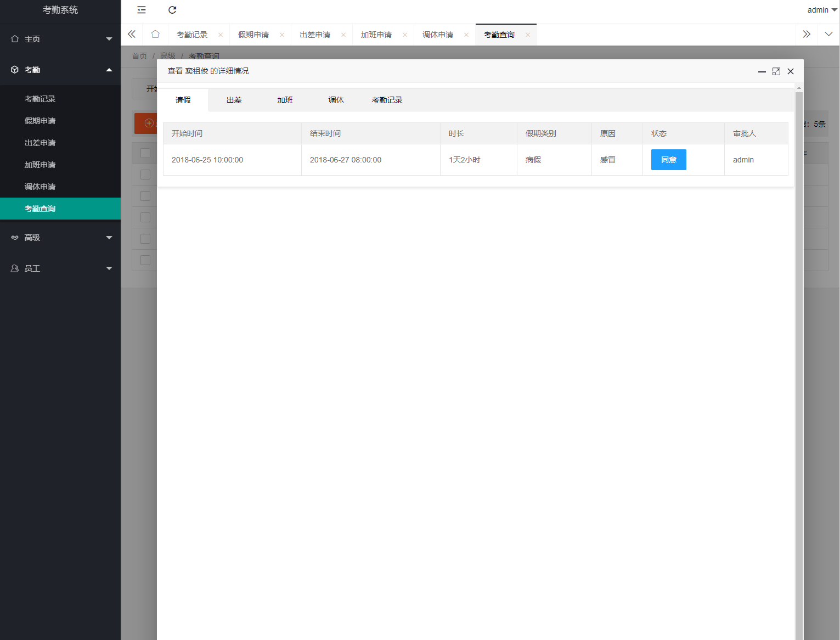
Task: Open 考勤记录 in sidebar
Action: pyautogui.click(x=60, y=99)
